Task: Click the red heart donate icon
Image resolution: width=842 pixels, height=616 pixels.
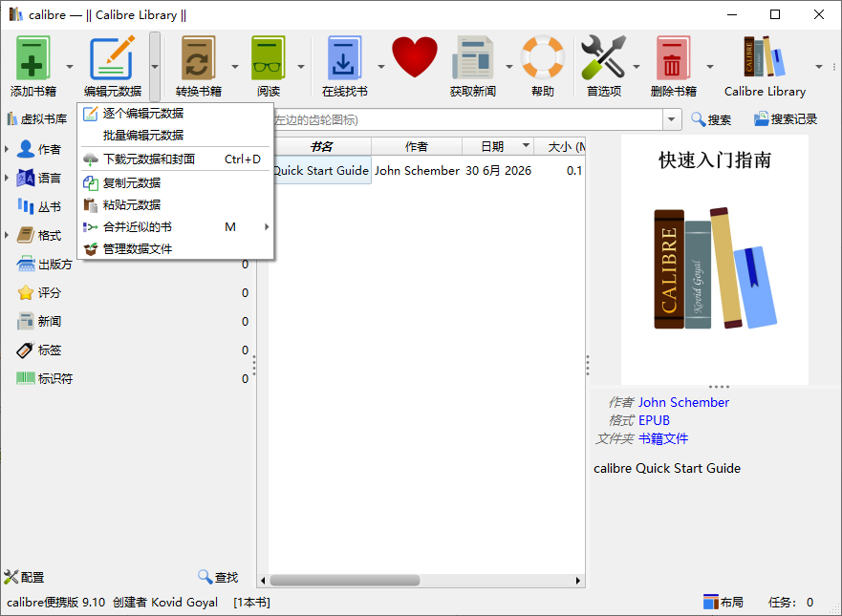Action: click(415, 57)
